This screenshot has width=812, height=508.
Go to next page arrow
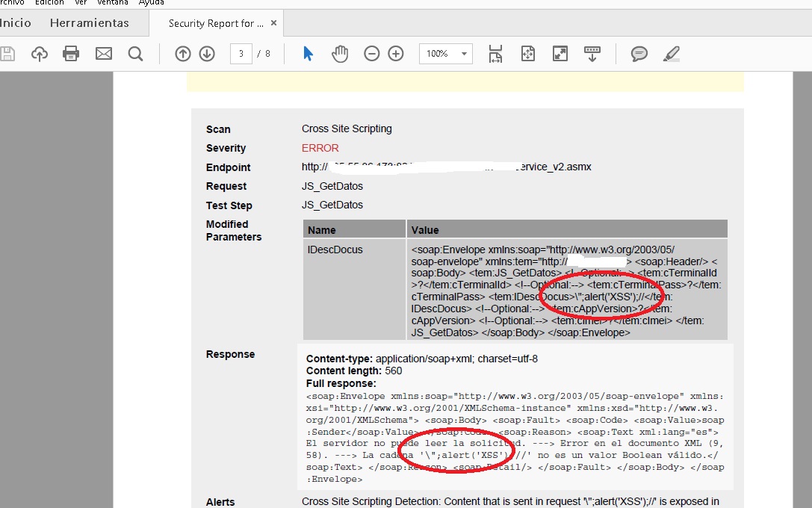(207, 54)
